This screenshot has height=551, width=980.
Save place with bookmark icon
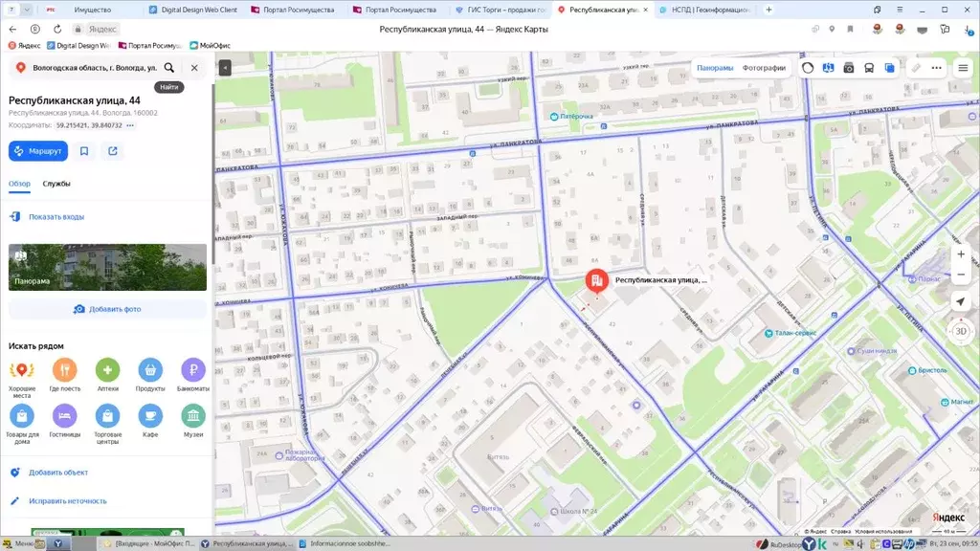[84, 151]
